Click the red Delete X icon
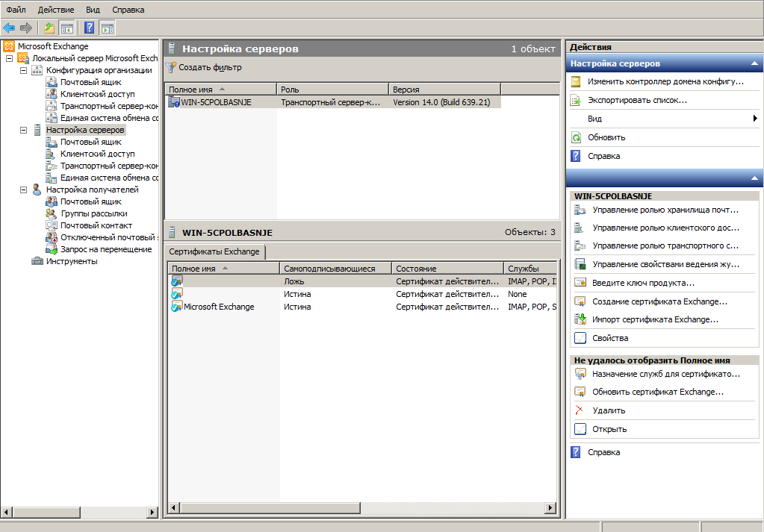The width and height of the screenshot is (764, 532). click(x=580, y=410)
